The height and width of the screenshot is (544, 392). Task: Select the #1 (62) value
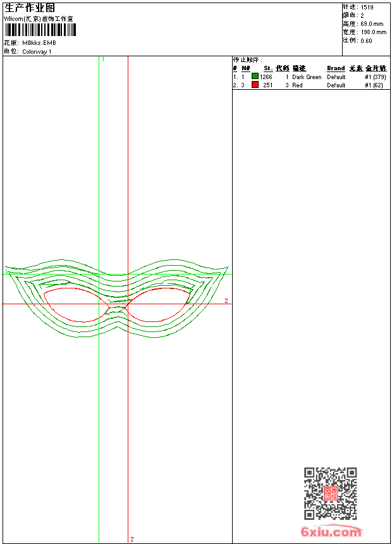374,85
